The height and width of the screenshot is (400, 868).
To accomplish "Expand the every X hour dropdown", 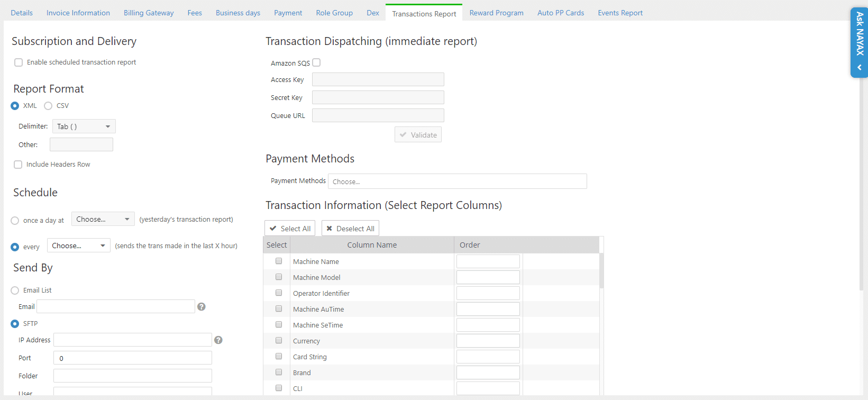I will point(78,246).
